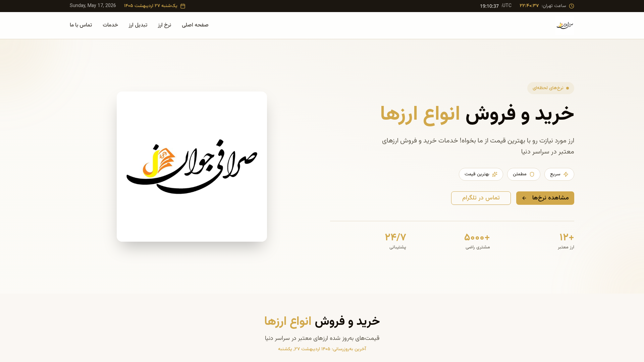Viewport: 644px width, 362px height.
Task: Click the تماس در تلگرام button
Action: point(481,198)
